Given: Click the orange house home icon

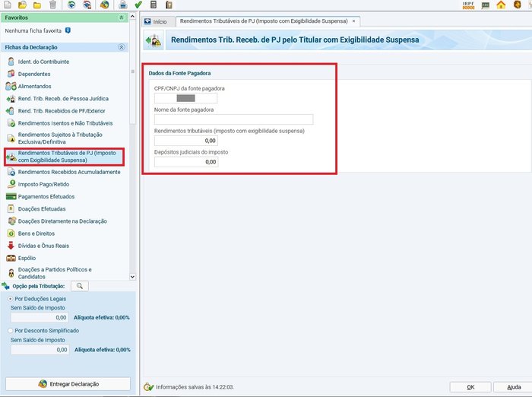Looking at the screenshot, I should (x=501, y=5).
